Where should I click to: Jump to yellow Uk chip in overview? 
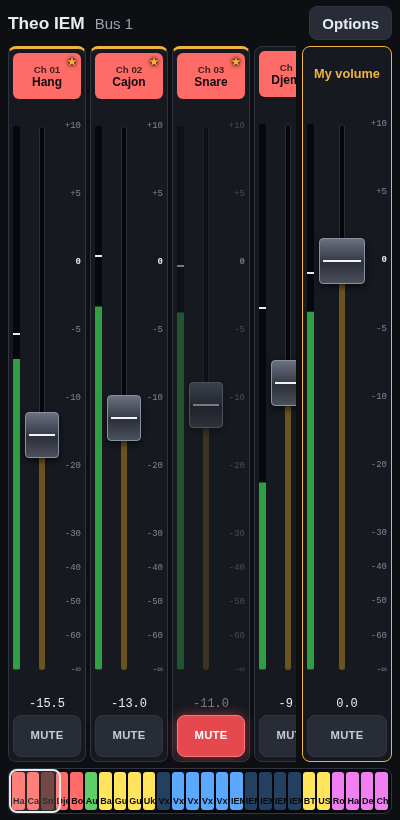(149, 791)
